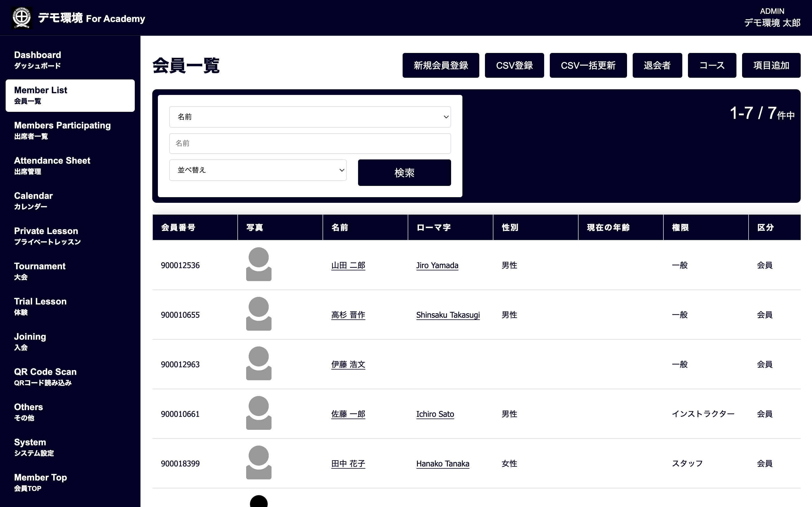
Task: Click the academy logo icon in header
Action: pyautogui.click(x=22, y=18)
